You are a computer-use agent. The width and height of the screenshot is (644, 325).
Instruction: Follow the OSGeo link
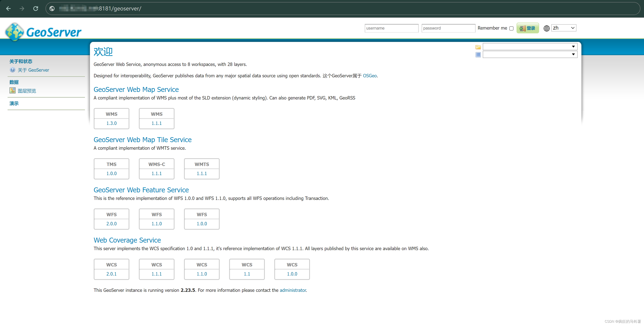coord(370,76)
